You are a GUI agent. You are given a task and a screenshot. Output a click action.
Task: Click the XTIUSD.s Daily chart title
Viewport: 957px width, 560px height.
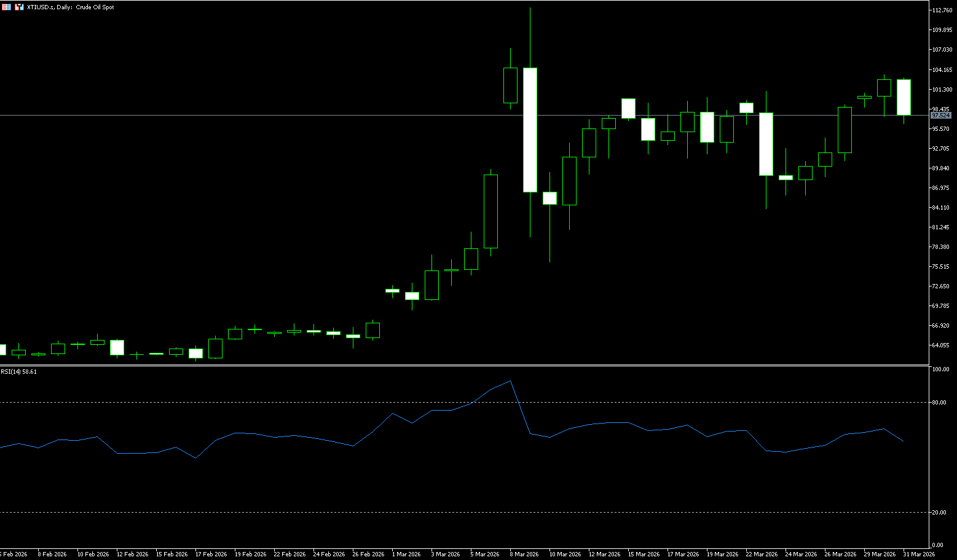point(71,7)
